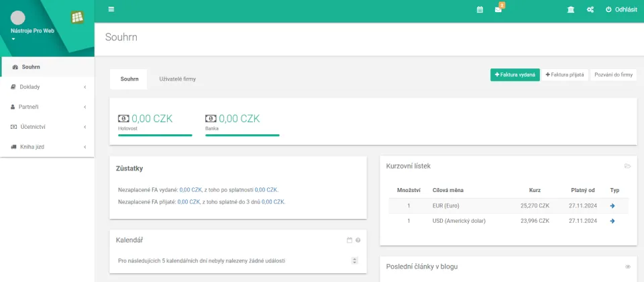Click help question icon in Kalendář panel

pos(358,240)
